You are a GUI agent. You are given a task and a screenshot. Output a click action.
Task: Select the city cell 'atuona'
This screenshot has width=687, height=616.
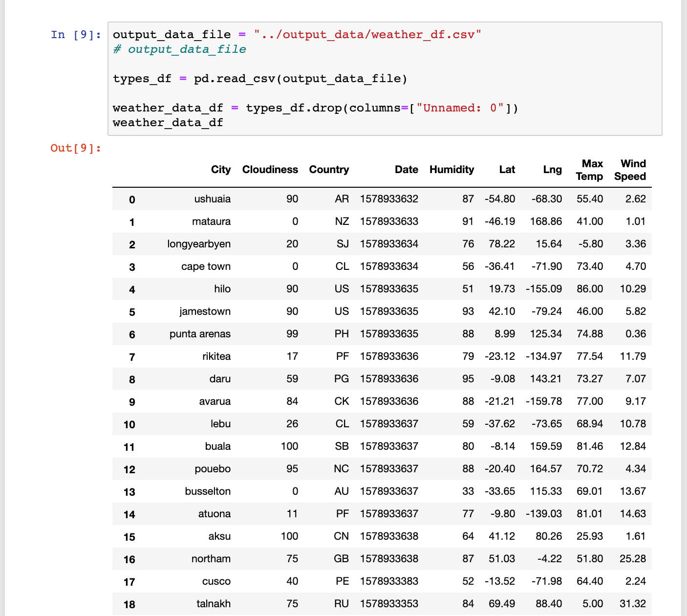point(215,514)
